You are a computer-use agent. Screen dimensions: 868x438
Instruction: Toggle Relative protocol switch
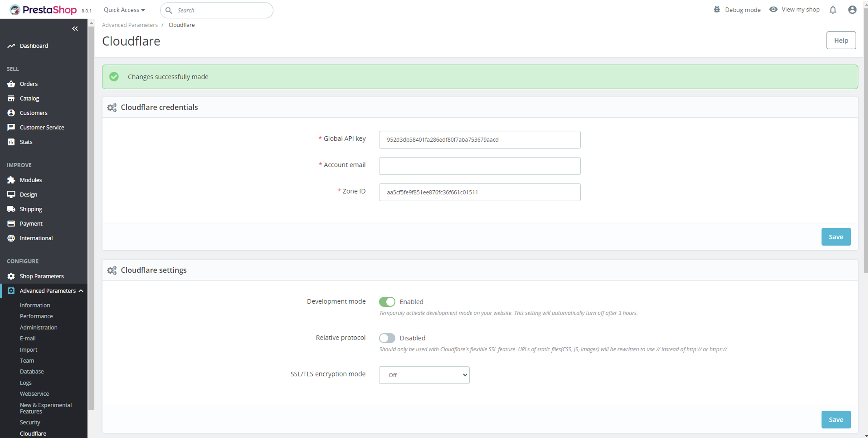point(387,338)
